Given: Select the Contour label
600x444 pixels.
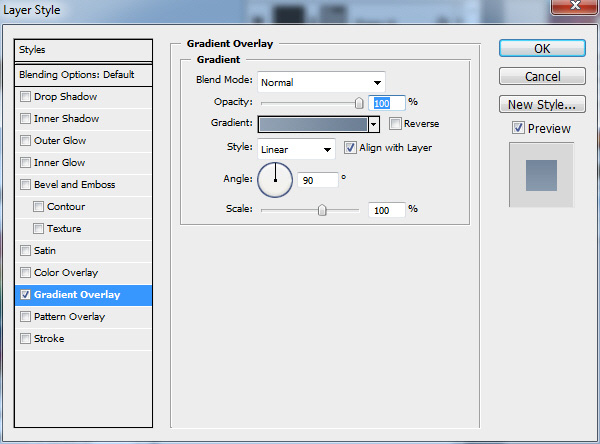Looking at the screenshot, I should (x=66, y=206).
